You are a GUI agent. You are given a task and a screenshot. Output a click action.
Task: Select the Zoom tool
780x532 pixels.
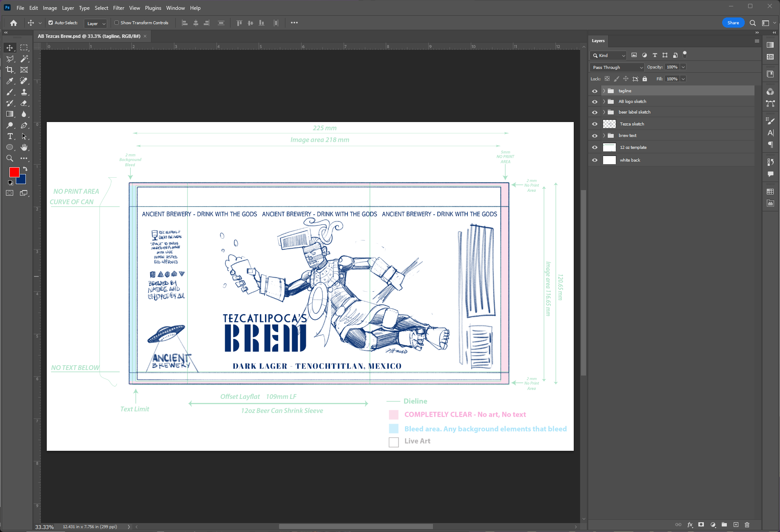10,158
